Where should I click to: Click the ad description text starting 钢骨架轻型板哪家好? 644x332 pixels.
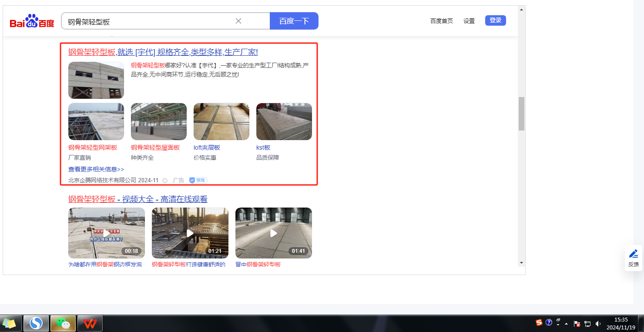[220, 70]
